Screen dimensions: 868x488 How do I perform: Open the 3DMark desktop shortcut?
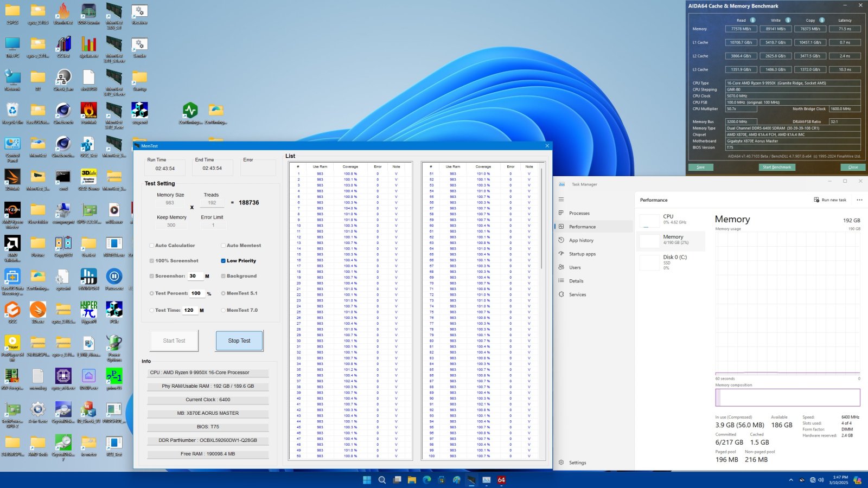12,180
